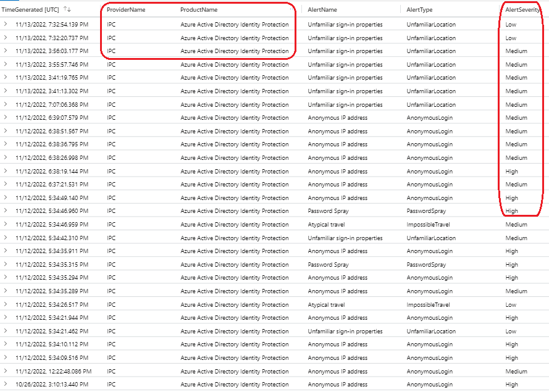The image size is (549, 392).
Task: Expand the 11/13/2022, 3:56:03.177 PM row
Action: (6, 51)
